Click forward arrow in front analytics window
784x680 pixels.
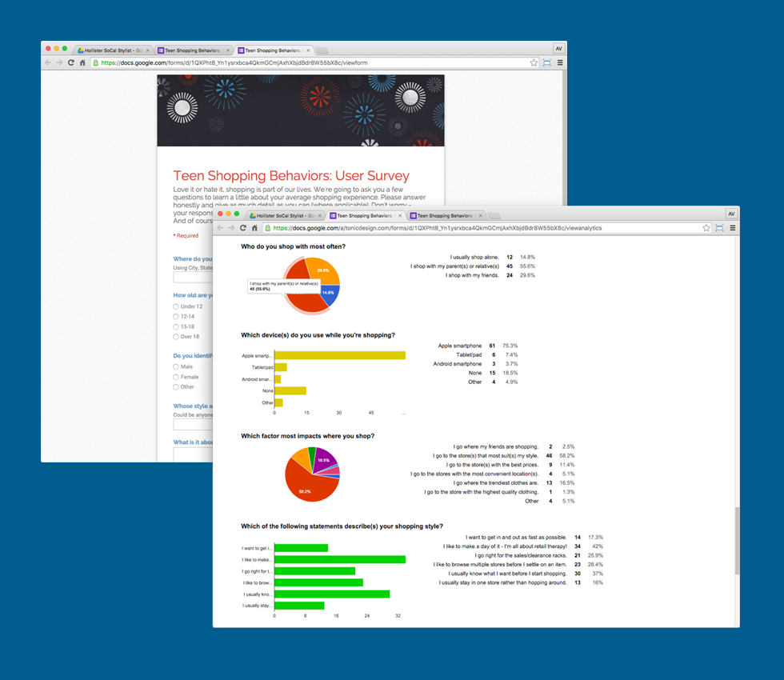(x=231, y=228)
